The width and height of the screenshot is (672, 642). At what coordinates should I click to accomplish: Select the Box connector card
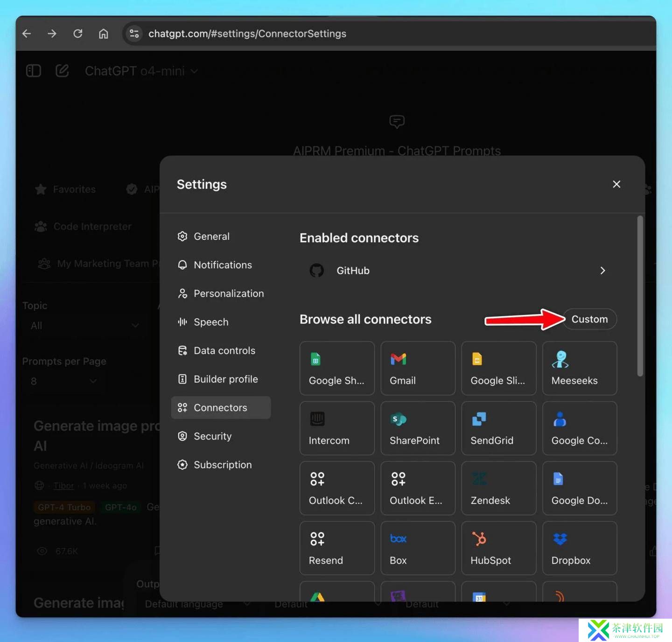pos(418,548)
